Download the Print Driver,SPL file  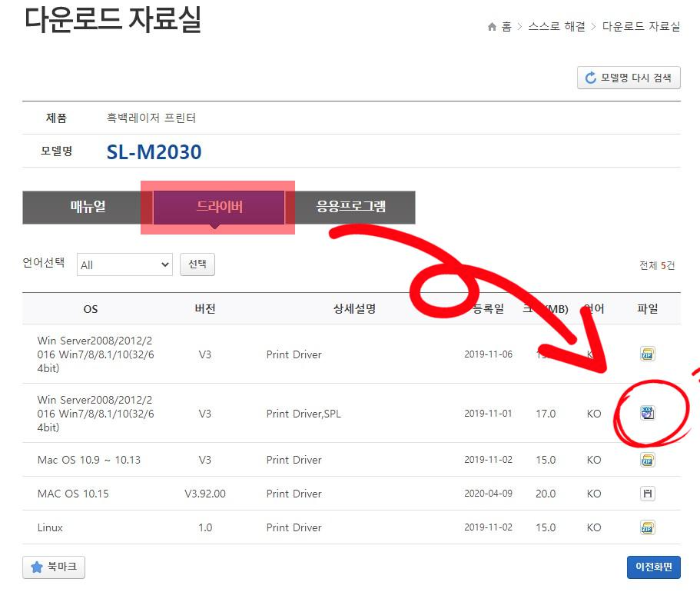coord(647,413)
